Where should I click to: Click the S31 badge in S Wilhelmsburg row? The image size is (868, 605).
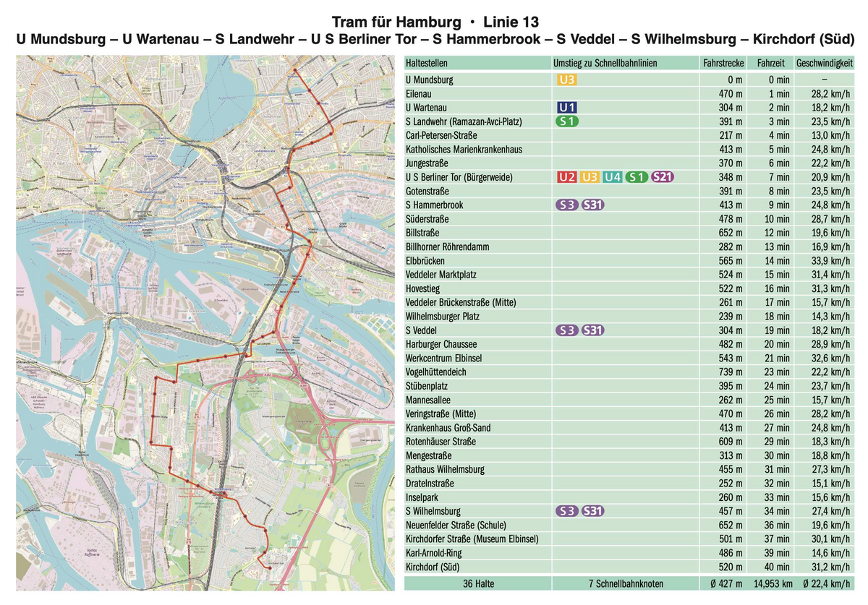(593, 511)
